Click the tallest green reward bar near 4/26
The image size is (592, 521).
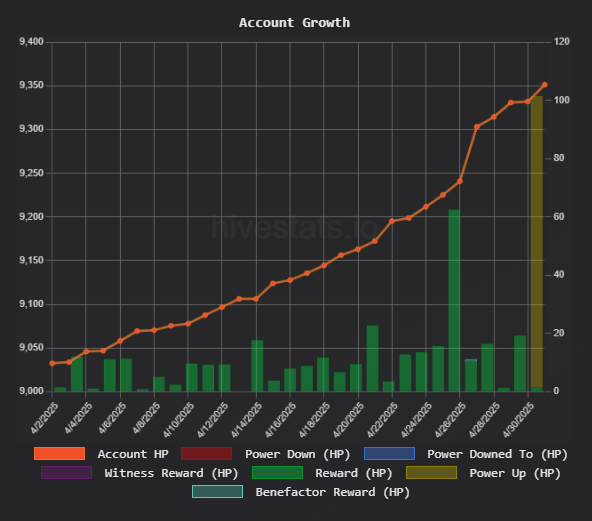[454, 301]
